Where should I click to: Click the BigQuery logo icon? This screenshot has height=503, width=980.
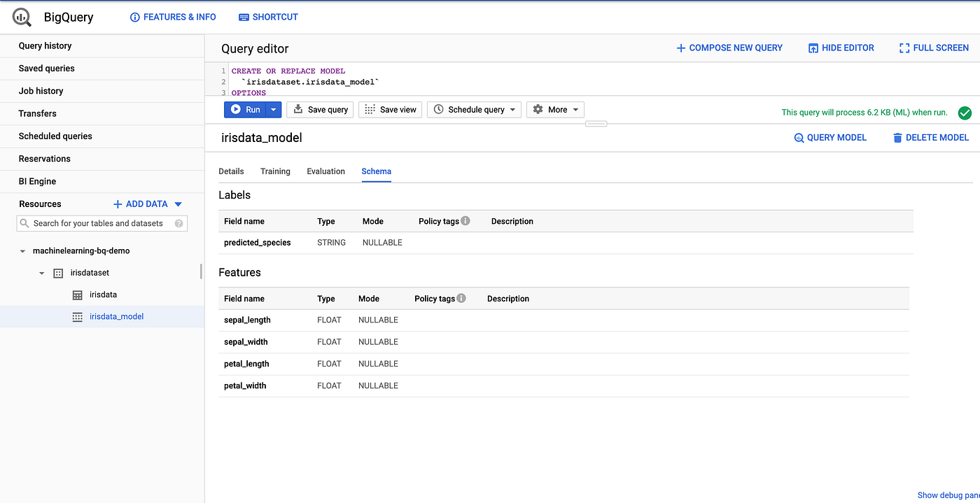click(x=20, y=16)
